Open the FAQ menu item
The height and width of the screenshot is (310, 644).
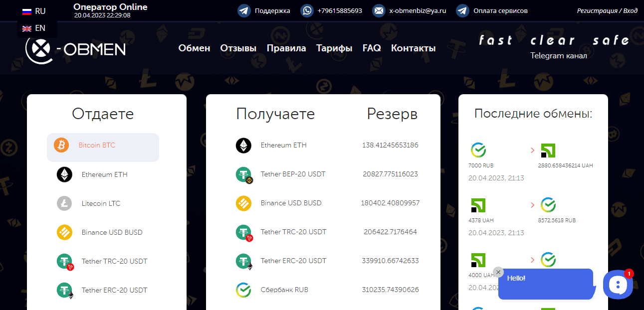pyautogui.click(x=372, y=48)
